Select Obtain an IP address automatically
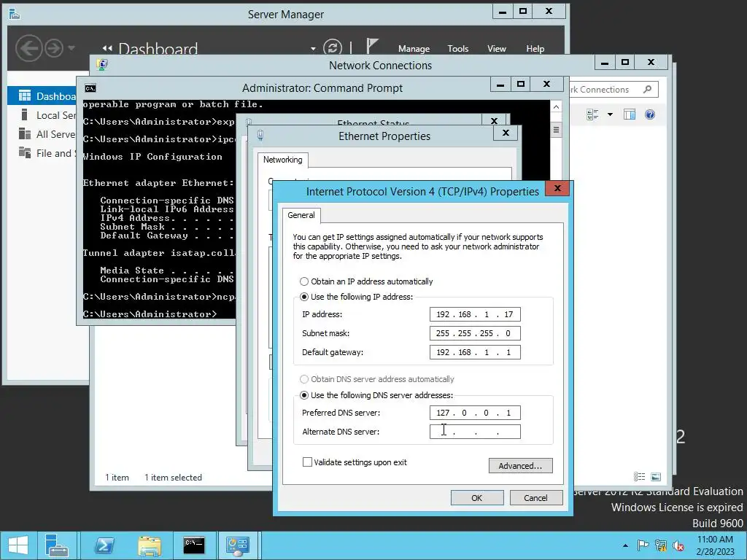 coord(304,281)
